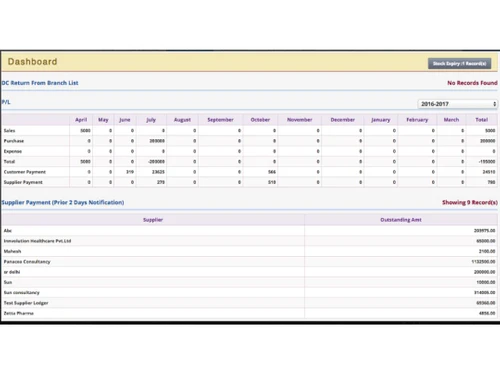Click the December column header
Screen dimensions: 500x375
(343, 120)
